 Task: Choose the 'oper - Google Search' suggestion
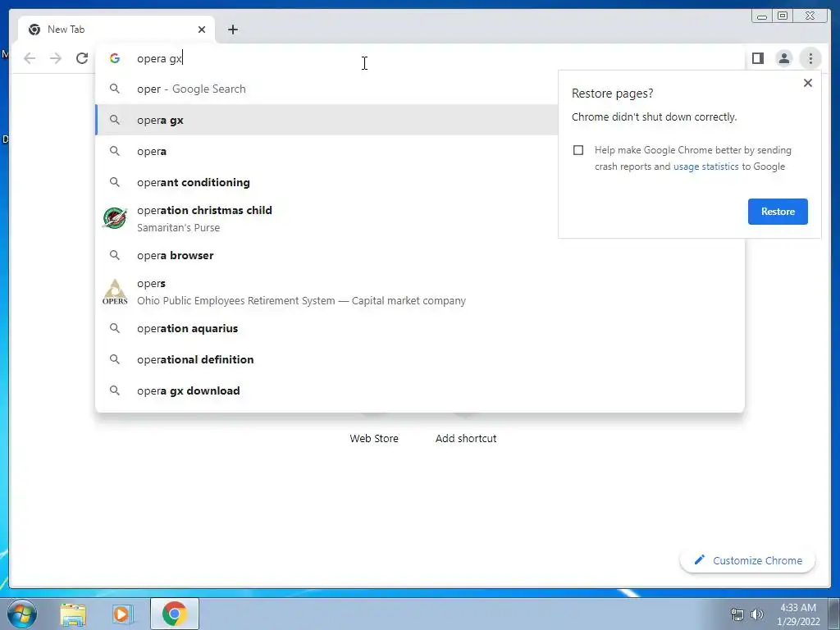click(326, 89)
